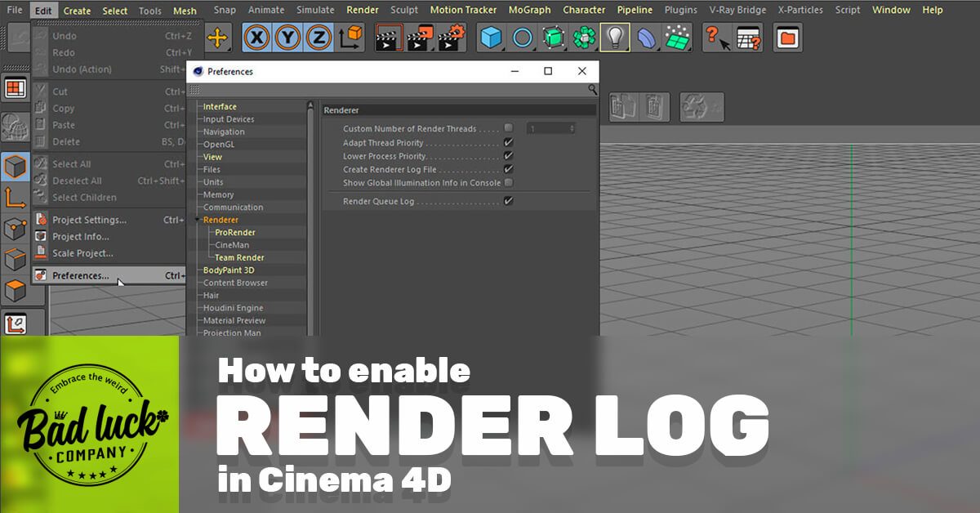Enable Show Global Illumination Info in Console
The width and height of the screenshot is (980, 513).
coord(508,182)
